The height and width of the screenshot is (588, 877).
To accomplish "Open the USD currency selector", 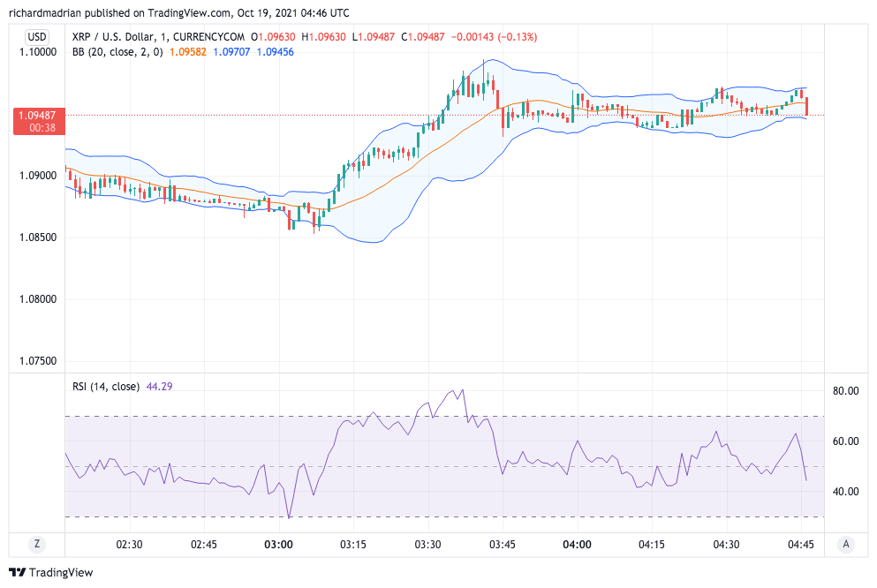I will click(37, 36).
